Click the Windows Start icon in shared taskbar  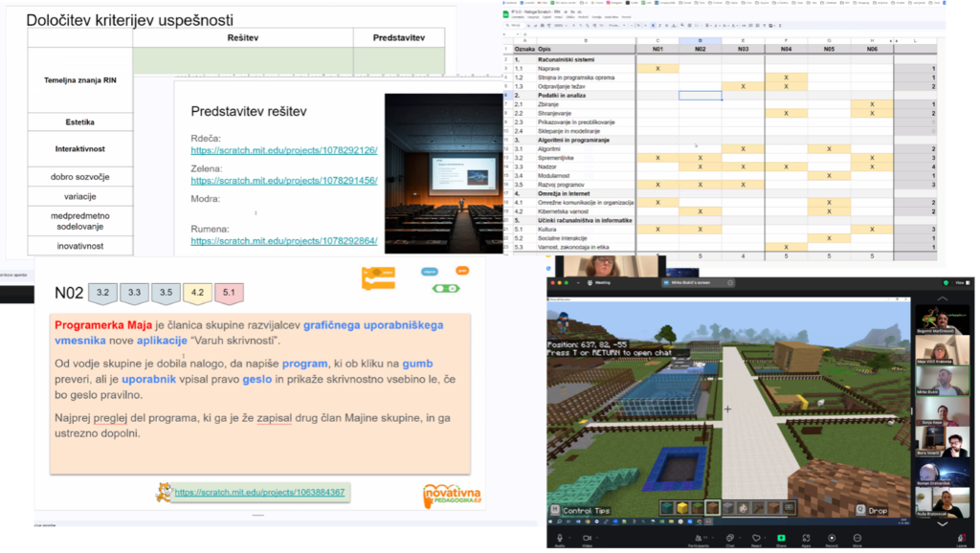pos(550,521)
